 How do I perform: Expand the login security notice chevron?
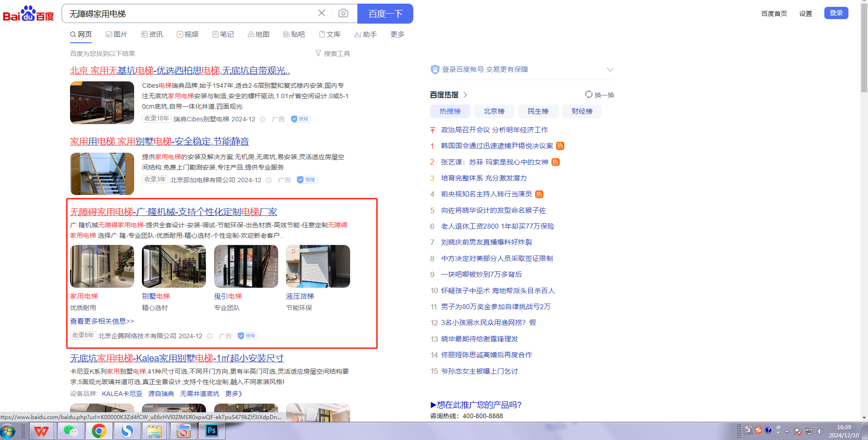point(610,70)
